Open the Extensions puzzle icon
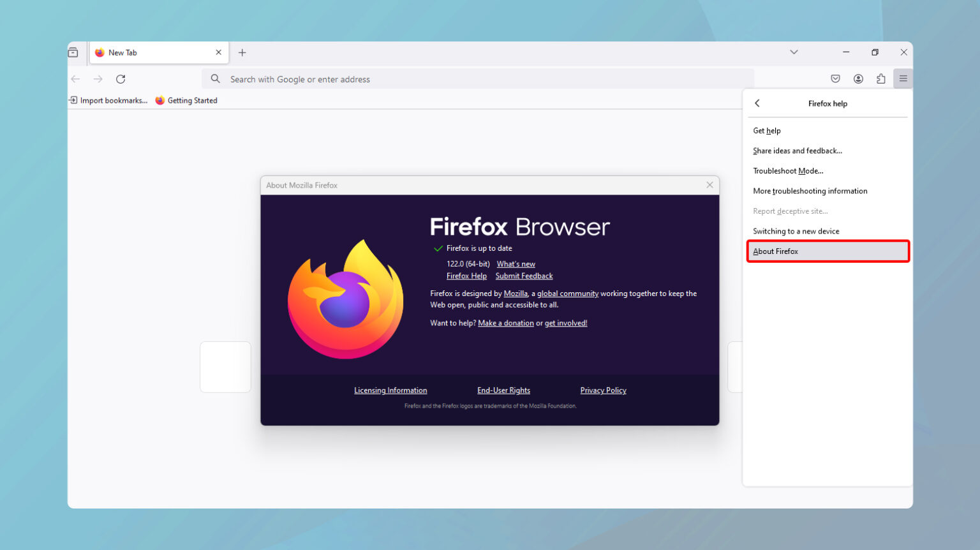 tap(880, 79)
